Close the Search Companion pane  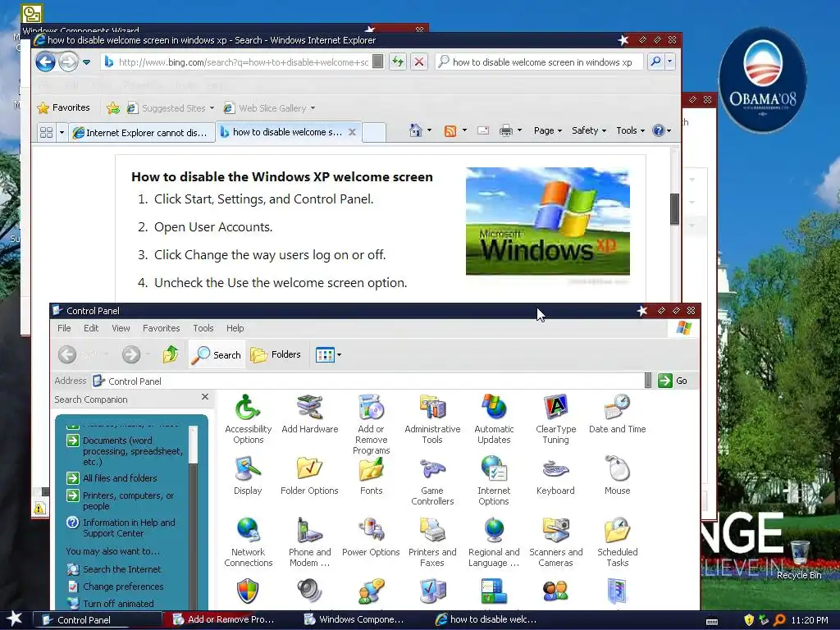[204, 397]
